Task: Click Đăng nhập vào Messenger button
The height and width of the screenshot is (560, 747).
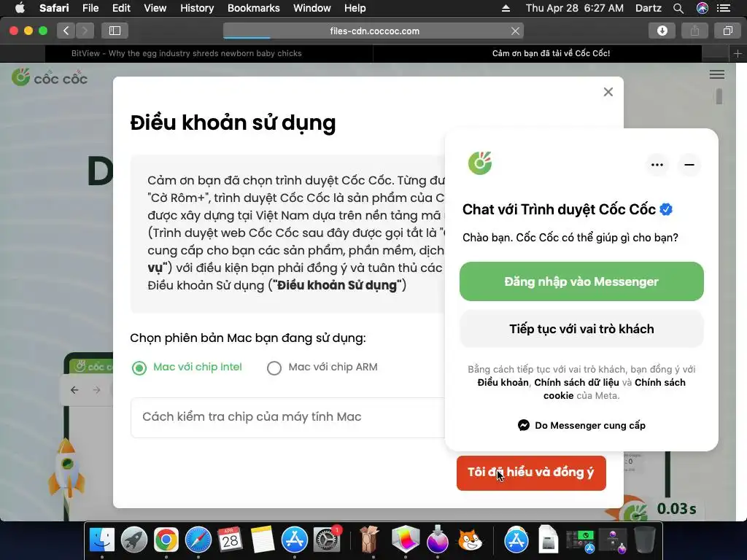Action: tap(581, 281)
